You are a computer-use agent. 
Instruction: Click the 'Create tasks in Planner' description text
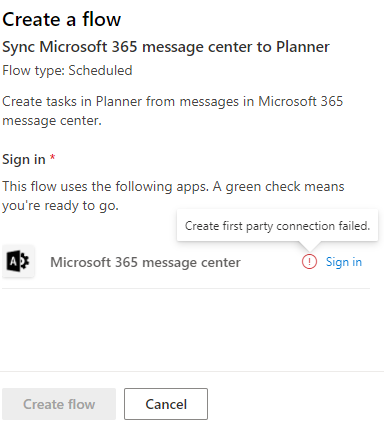click(172, 111)
